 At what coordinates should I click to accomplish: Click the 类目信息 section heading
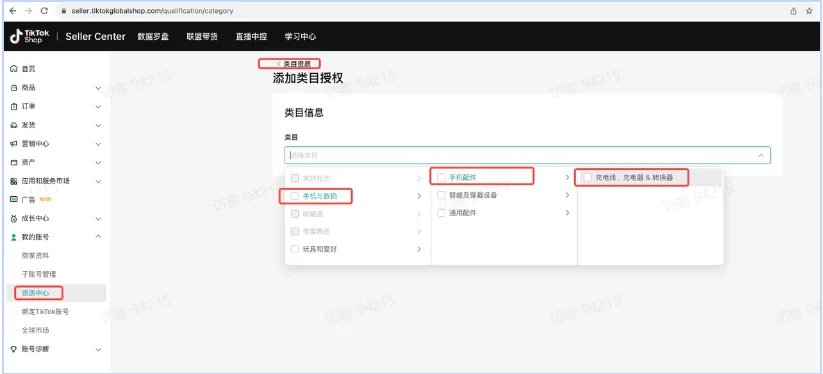(304, 113)
